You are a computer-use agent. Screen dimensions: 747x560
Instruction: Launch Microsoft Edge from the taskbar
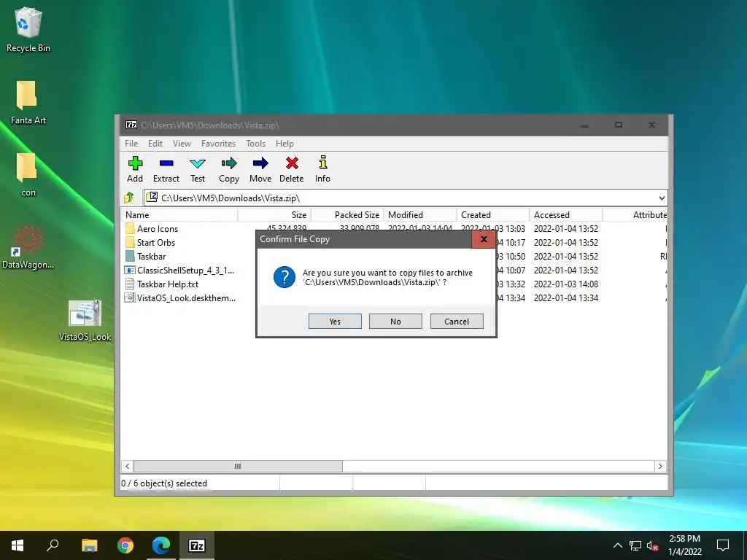click(x=161, y=545)
